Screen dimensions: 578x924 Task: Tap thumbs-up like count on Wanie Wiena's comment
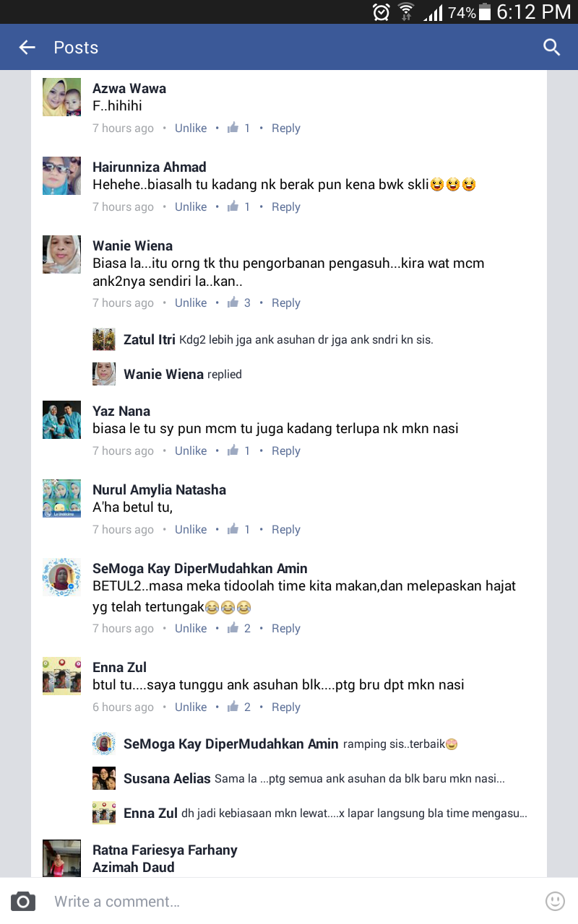pyautogui.click(x=239, y=303)
